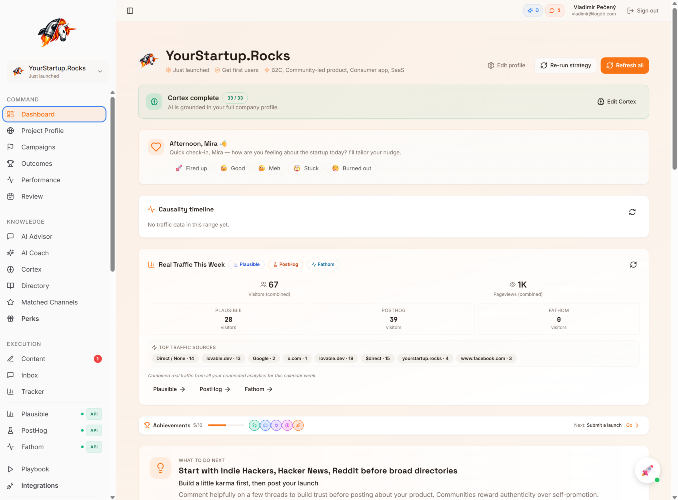
Task: Choose the 'Stuck' mood option
Action: pos(306,168)
